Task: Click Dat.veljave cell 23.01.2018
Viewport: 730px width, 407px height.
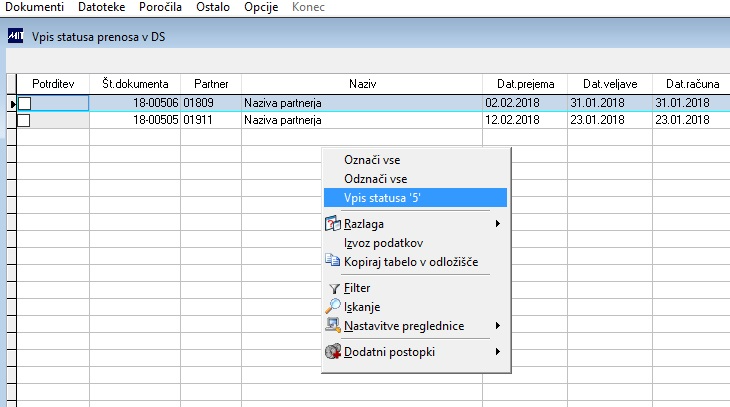Action: coord(597,120)
